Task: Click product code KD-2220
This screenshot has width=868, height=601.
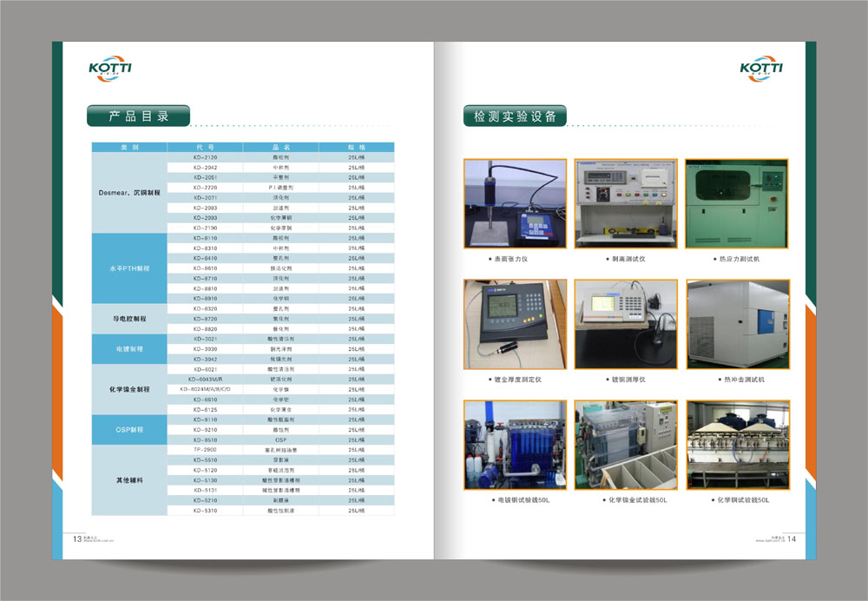Action: tap(206, 188)
